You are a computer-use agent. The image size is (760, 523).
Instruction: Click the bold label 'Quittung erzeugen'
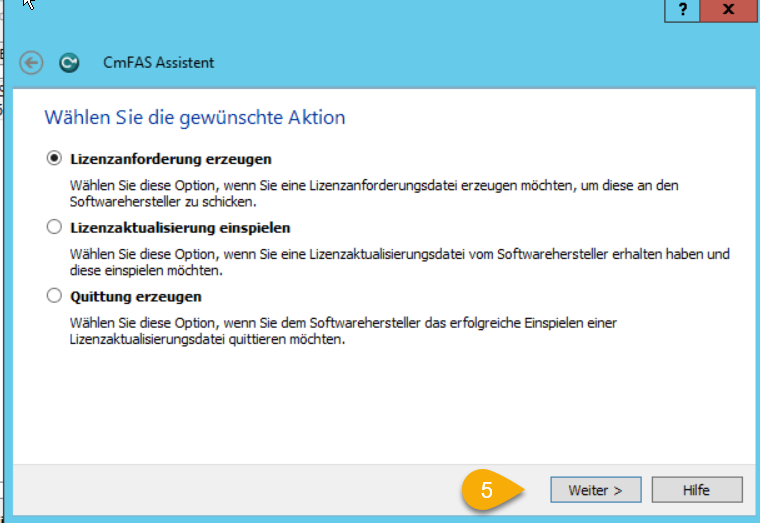[136, 297]
